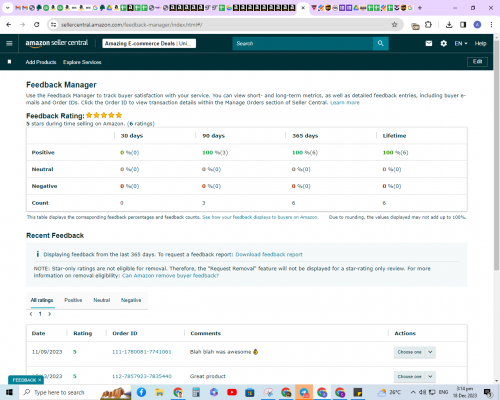Open the browser extensions puzzle icon

pos(429,25)
